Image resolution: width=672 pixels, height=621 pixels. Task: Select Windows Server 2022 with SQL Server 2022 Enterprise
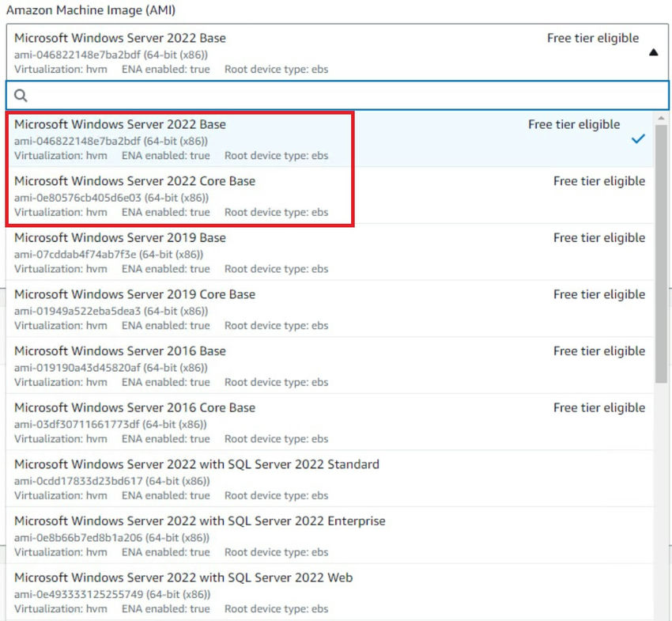pos(330,536)
